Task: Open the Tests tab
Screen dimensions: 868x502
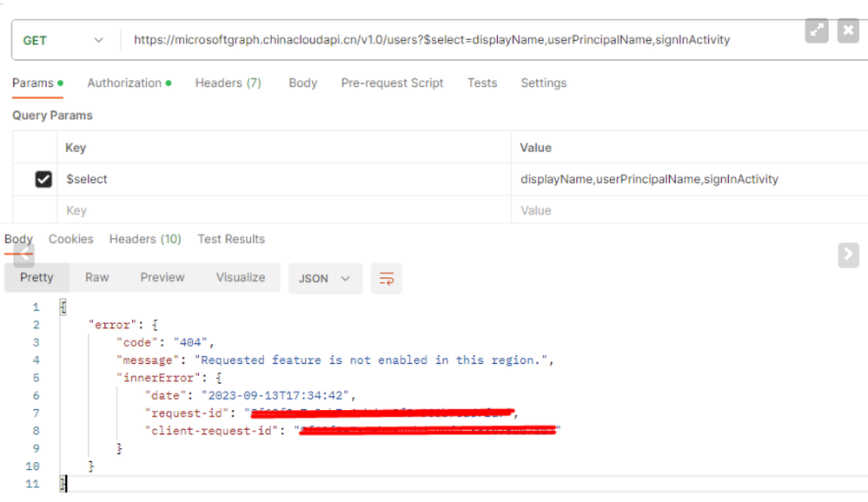Action: (x=482, y=83)
